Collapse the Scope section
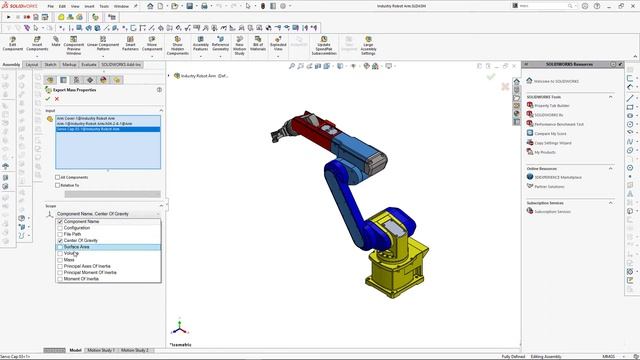Image resolution: width=640 pixels, height=360 pixels. point(161,206)
